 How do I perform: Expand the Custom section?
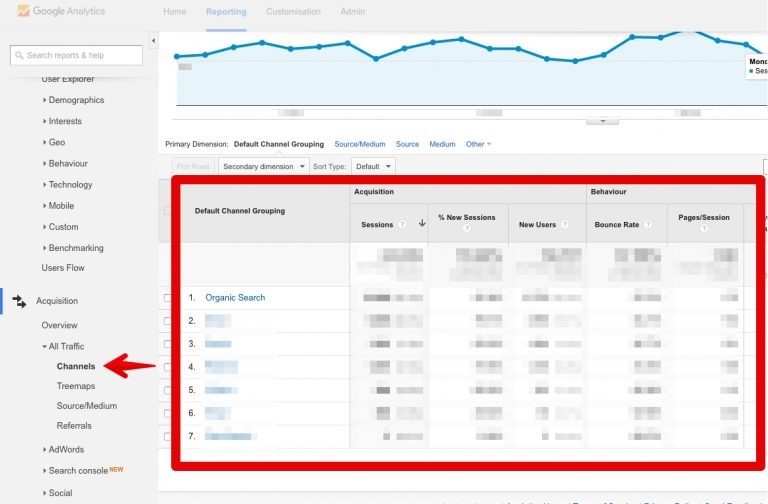click(x=60, y=227)
